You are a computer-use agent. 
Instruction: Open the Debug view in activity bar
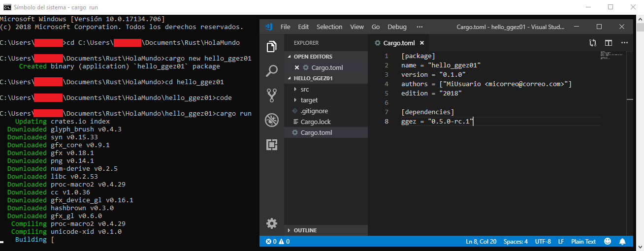click(x=271, y=120)
